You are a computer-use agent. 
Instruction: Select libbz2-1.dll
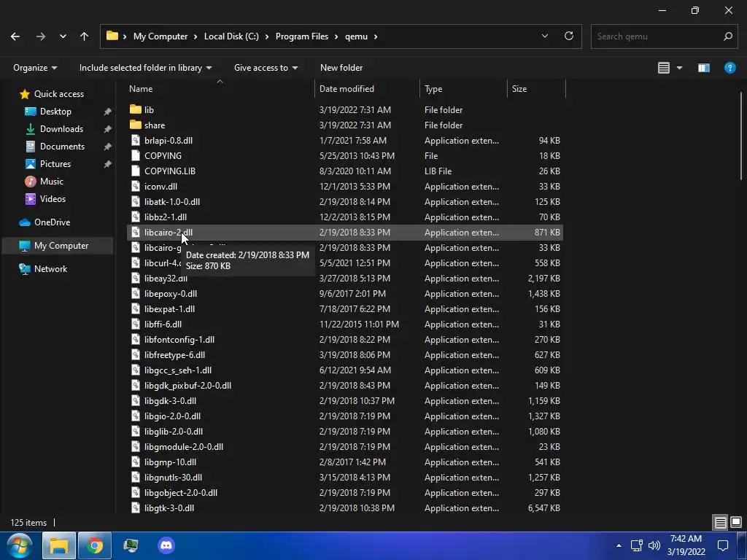click(166, 217)
